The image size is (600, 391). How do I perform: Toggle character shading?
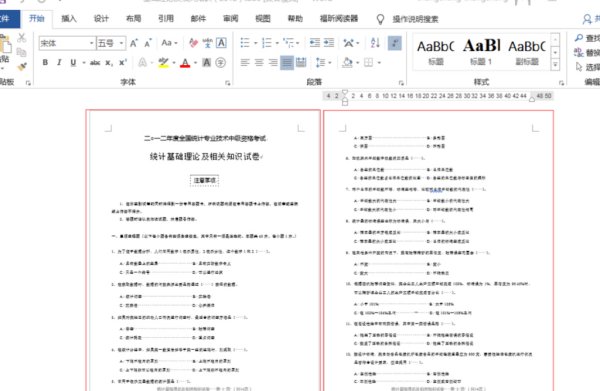(x=207, y=62)
